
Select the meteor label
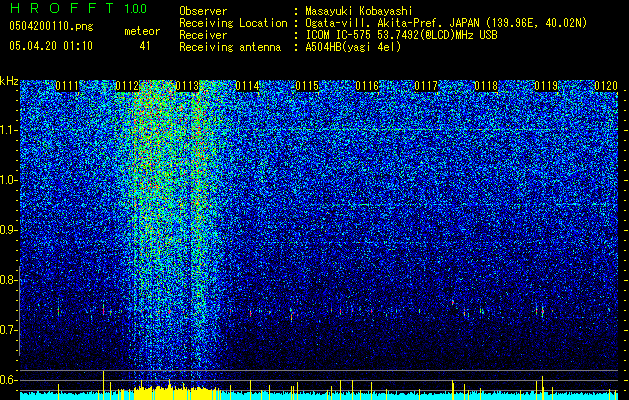coord(142,31)
